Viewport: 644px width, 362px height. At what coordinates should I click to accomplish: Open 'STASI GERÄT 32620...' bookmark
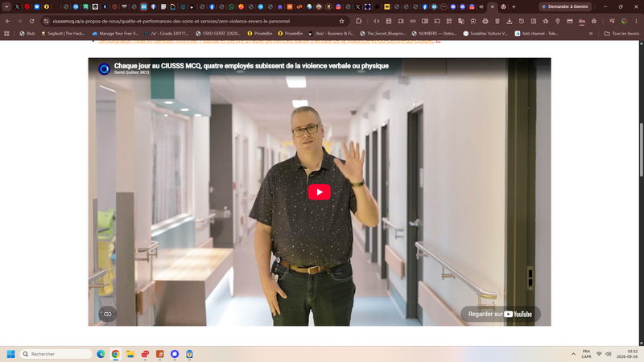[x=218, y=34]
